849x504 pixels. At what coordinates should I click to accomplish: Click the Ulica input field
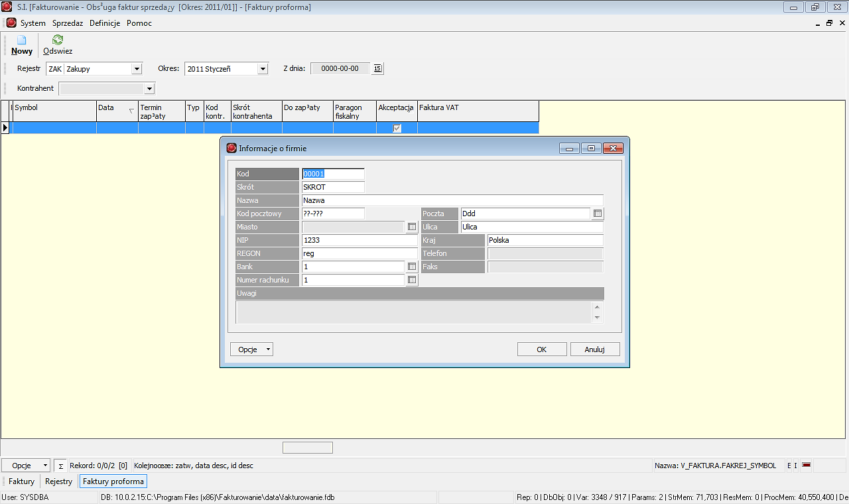pyautogui.click(x=532, y=227)
